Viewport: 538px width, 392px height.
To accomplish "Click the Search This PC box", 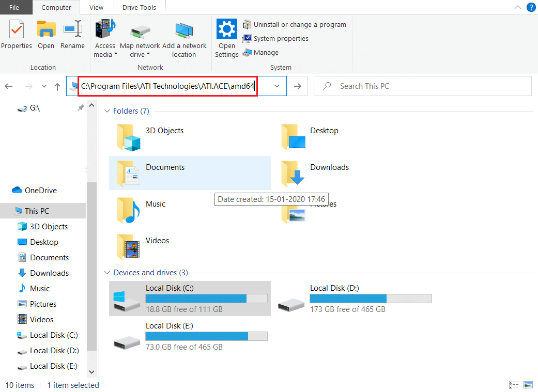I will tap(422, 86).
